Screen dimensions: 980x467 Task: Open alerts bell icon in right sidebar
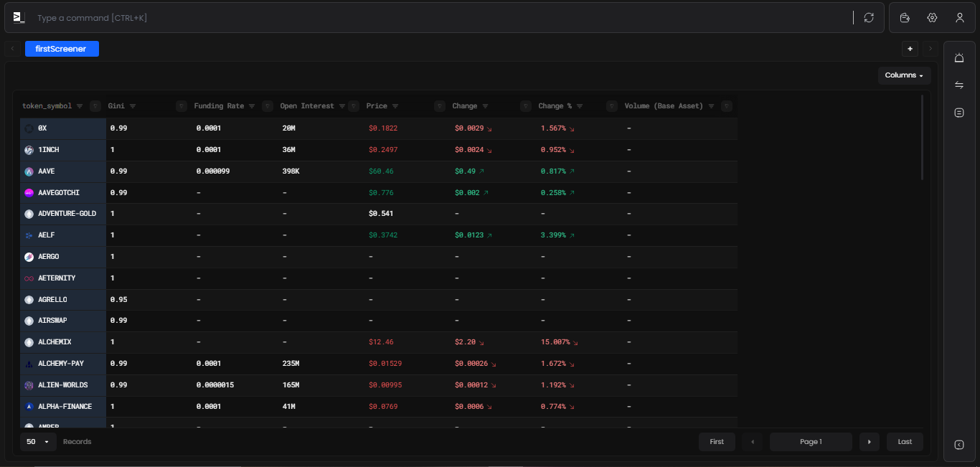coord(959,58)
